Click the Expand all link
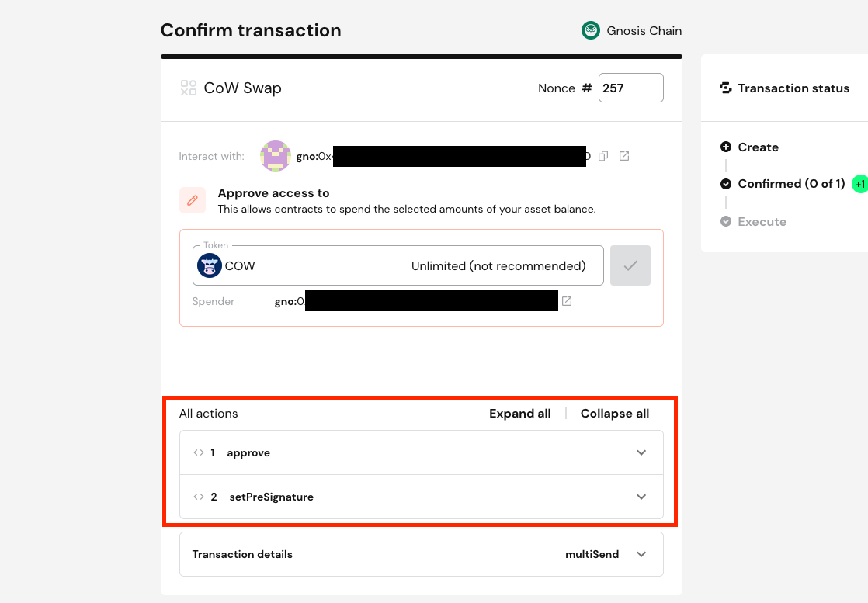The image size is (868, 603). (x=519, y=414)
